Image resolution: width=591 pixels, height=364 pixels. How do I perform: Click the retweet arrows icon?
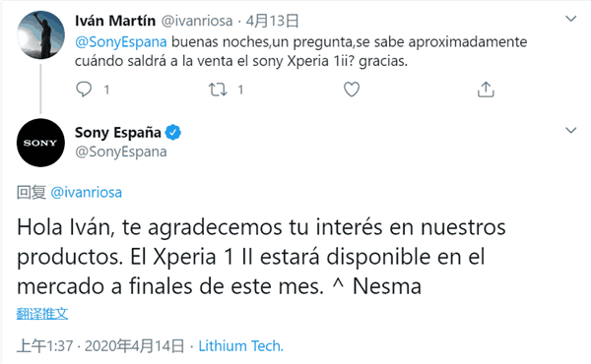pos(218,90)
